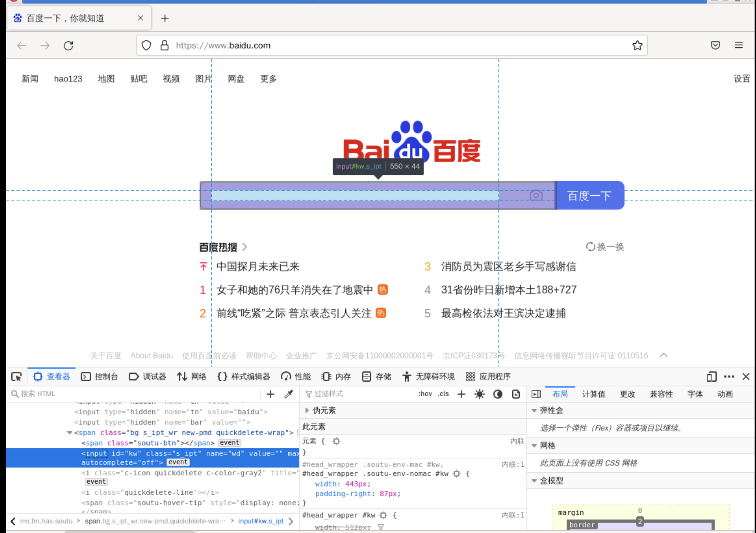Select the eyedropper color picker tool
This screenshot has height=533, width=756.
[x=288, y=394]
